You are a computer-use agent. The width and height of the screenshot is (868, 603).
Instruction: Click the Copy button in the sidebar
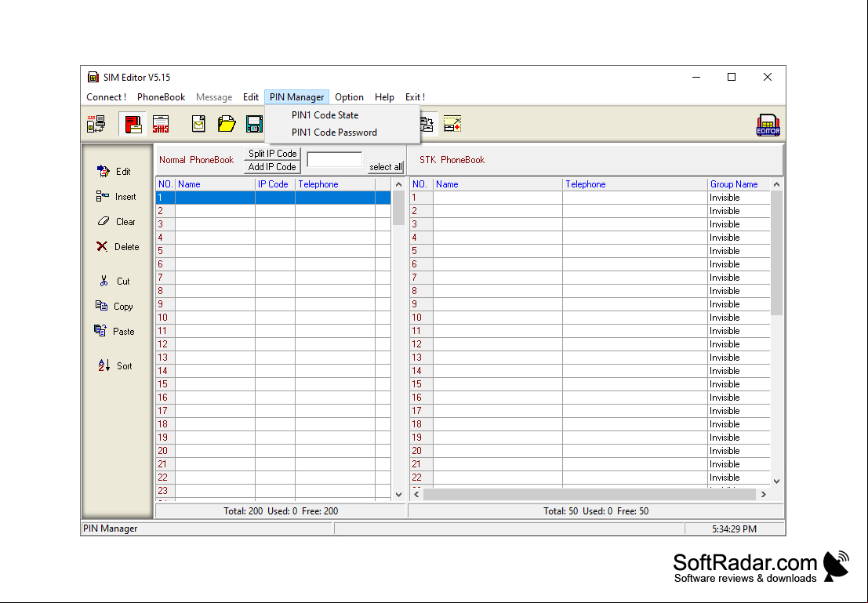click(x=114, y=307)
